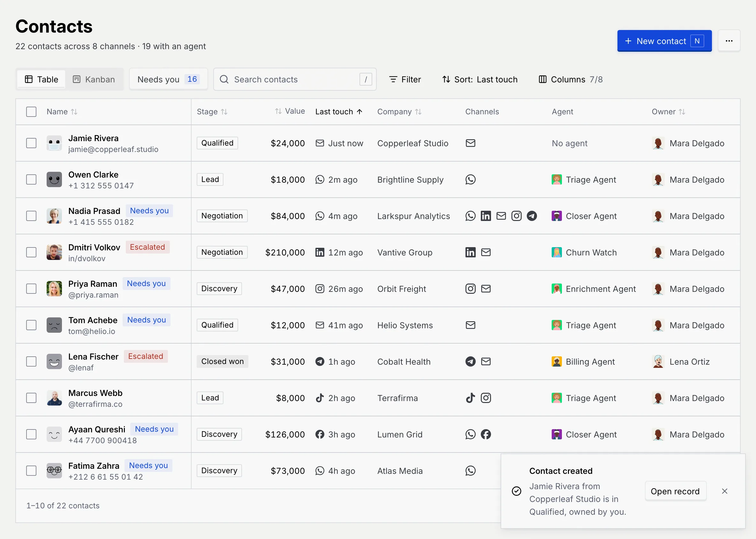756x539 pixels.
Task: Check the Fatima Zahra row checkbox
Action: [x=31, y=471]
